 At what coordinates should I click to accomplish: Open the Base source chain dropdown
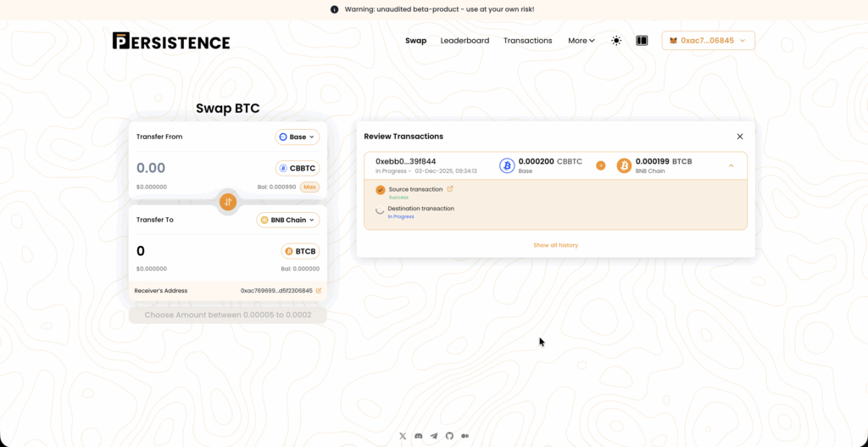point(297,137)
